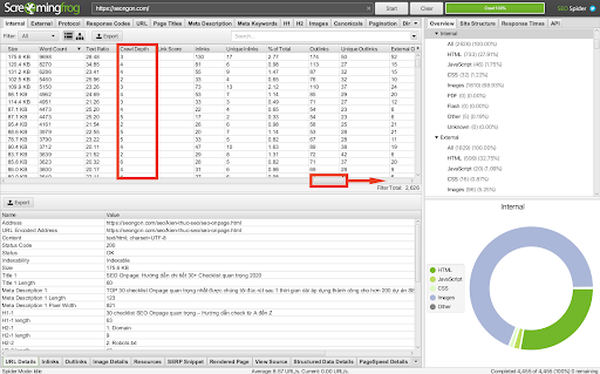Open the Response Codes tab

pyautogui.click(x=108, y=23)
